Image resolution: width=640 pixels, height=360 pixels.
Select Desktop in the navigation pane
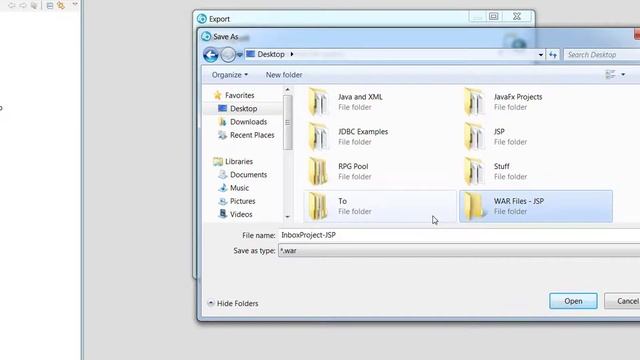pyautogui.click(x=238, y=109)
